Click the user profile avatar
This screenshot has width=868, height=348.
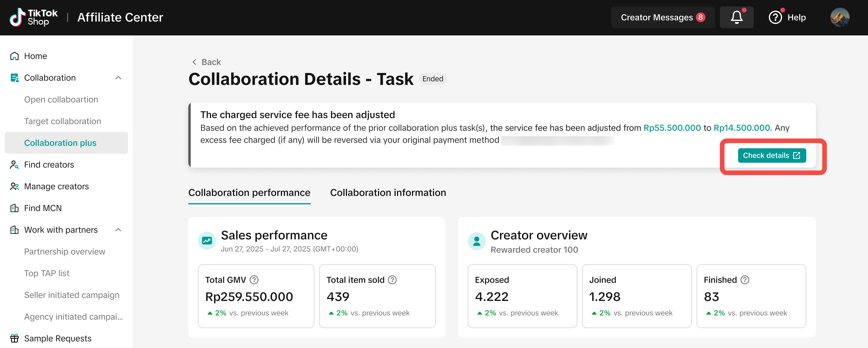(840, 17)
